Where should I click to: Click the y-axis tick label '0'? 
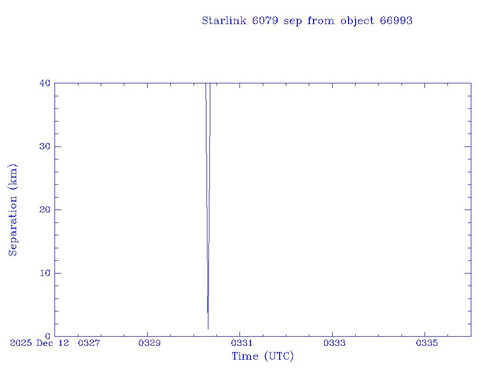48,336
